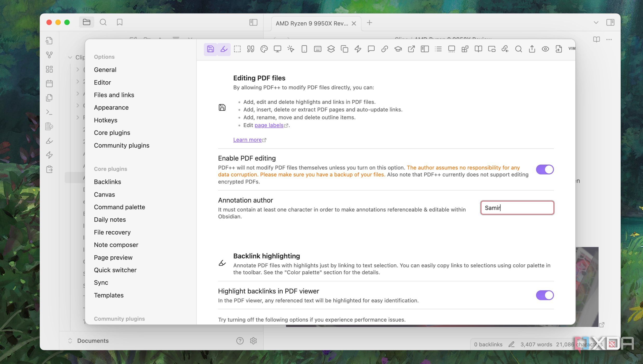Open General settings
This screenshot has height=364, width=643.
click(105, 70)
